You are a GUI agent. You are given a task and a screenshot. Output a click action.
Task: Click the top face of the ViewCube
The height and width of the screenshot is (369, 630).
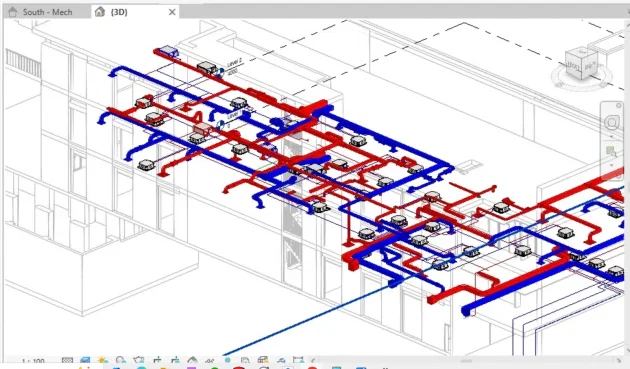click(582, 53)
